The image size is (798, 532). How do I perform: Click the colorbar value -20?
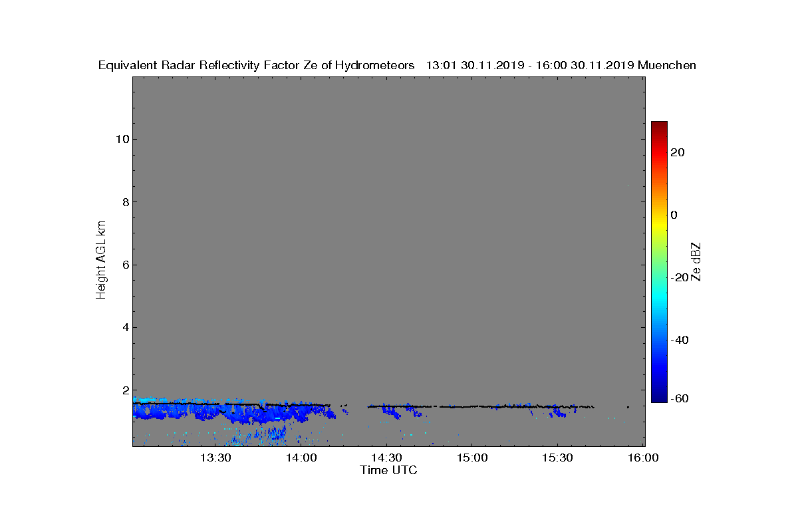[679, 277]
